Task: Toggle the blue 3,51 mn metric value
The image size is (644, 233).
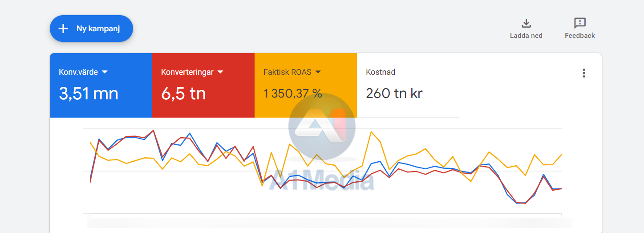Action: [89, 94]
